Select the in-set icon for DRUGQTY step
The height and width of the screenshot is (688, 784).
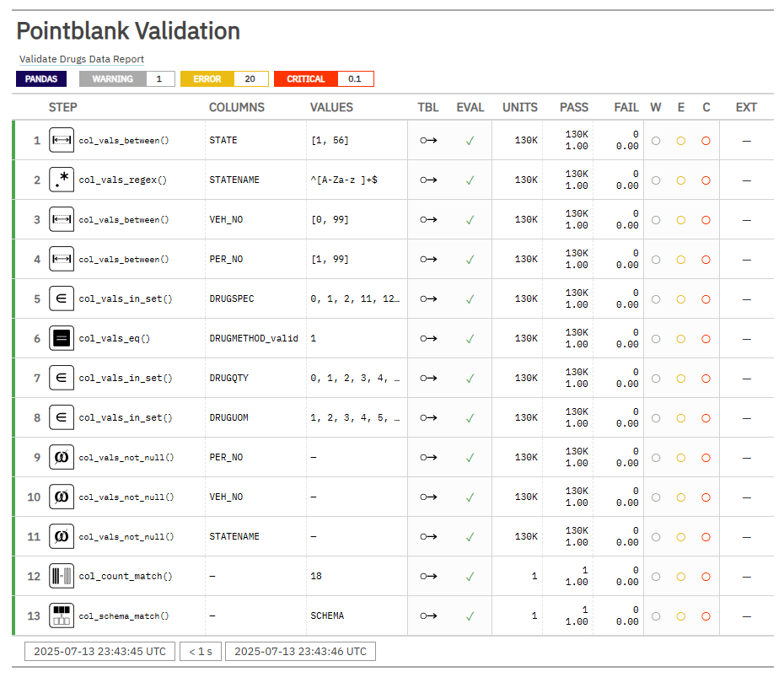click(62, 378)
